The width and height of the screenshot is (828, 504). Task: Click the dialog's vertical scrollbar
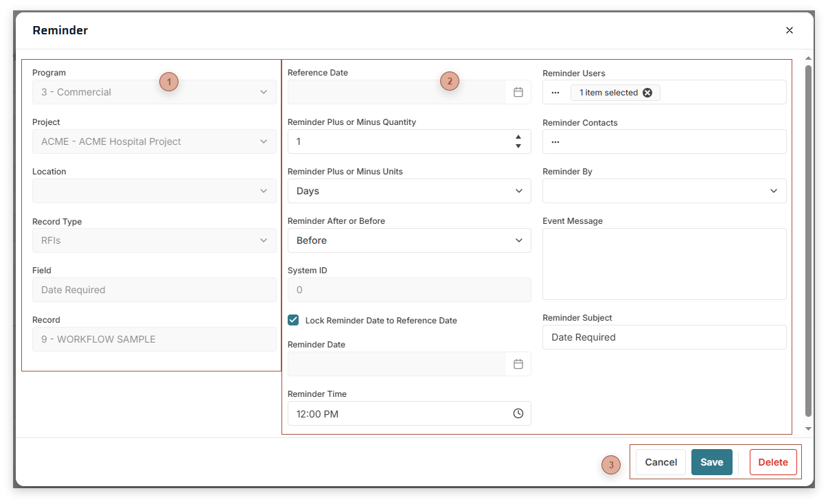coord(808,240)
